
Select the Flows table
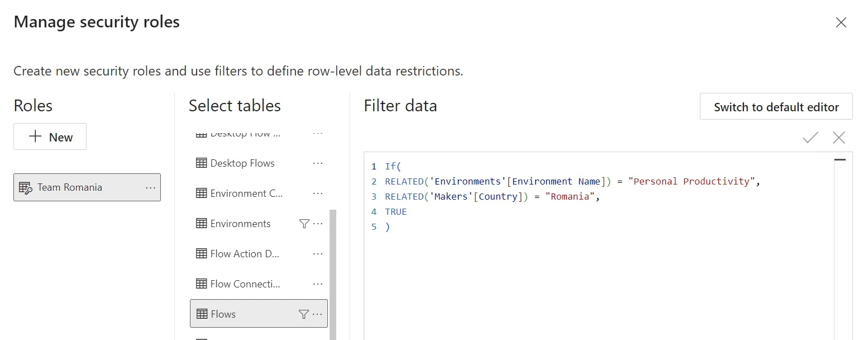259,314
